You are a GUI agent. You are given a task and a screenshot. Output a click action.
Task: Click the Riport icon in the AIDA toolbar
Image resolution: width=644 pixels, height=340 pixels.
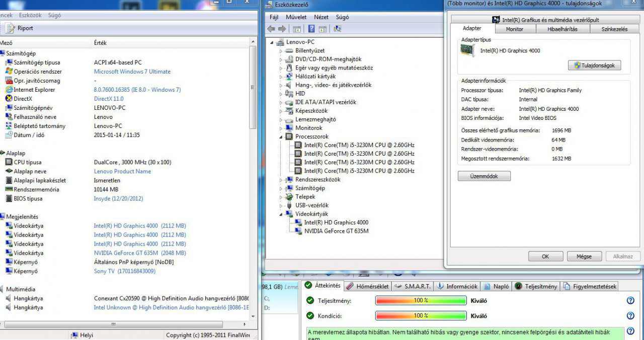10,28
